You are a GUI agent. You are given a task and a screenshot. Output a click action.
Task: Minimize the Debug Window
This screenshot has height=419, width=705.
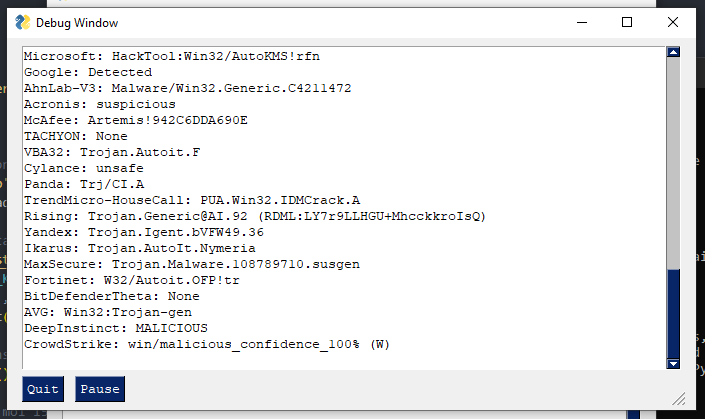coord(580,22)
